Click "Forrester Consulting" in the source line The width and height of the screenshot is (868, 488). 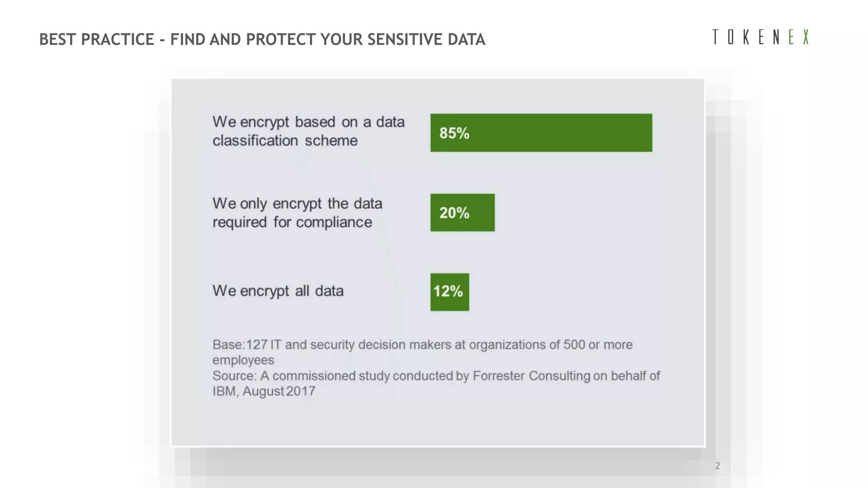531,376
